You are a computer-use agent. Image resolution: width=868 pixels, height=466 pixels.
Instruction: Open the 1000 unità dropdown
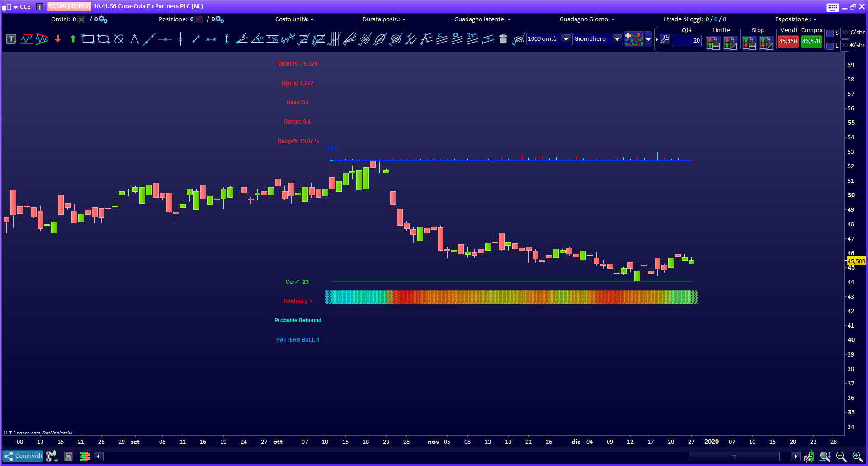point(566,39)
